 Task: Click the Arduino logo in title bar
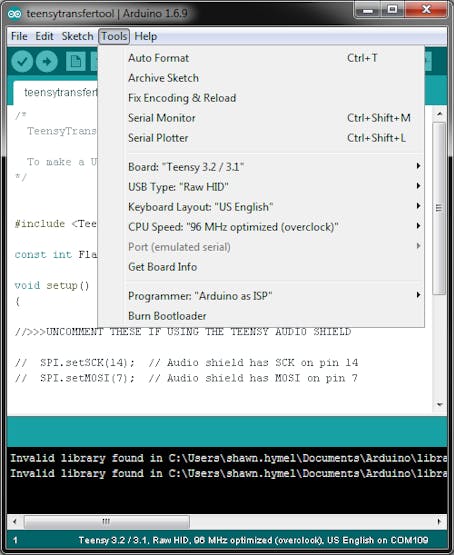15,14
